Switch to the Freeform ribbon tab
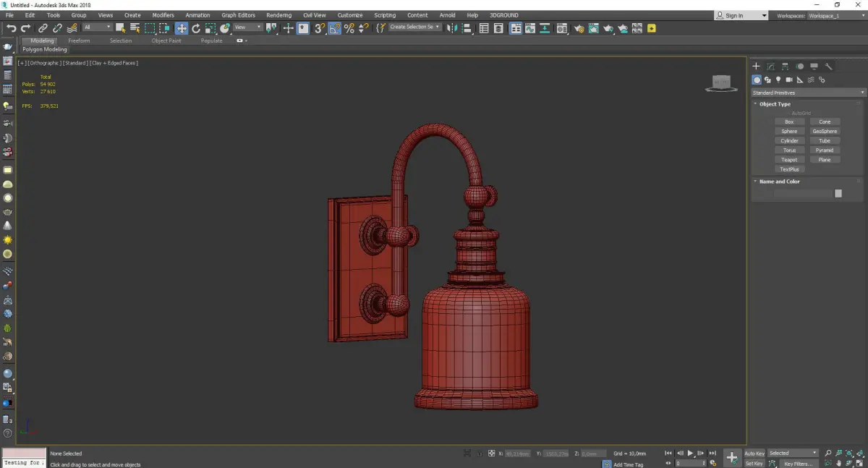 [x=79, y=41]
